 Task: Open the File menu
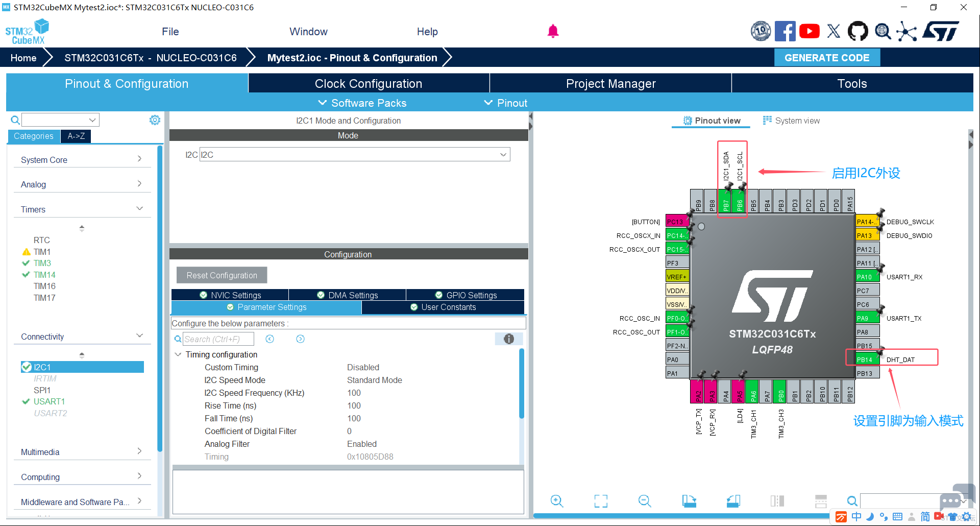tap(170, 32)
